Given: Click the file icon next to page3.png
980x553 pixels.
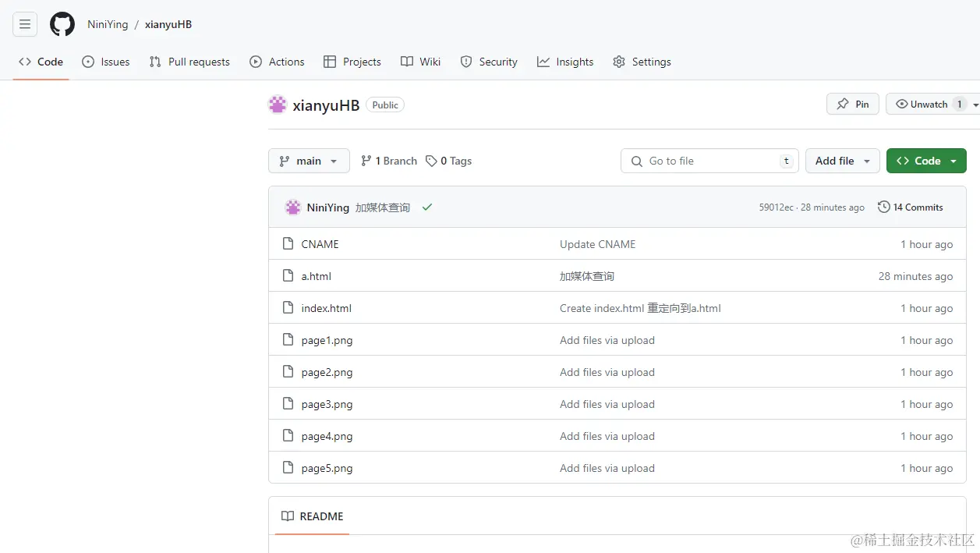Looking at the screenshot, I should (288, 404).
